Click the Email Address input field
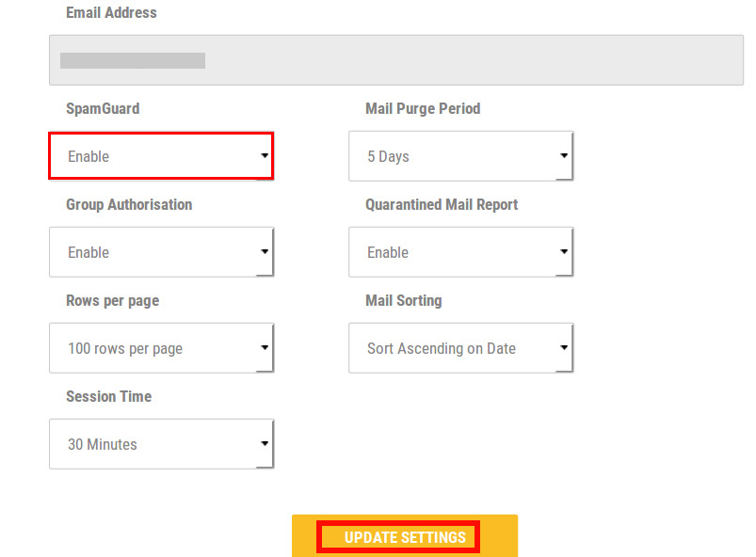This screenshot has height=557, width=756. point(395,60)
